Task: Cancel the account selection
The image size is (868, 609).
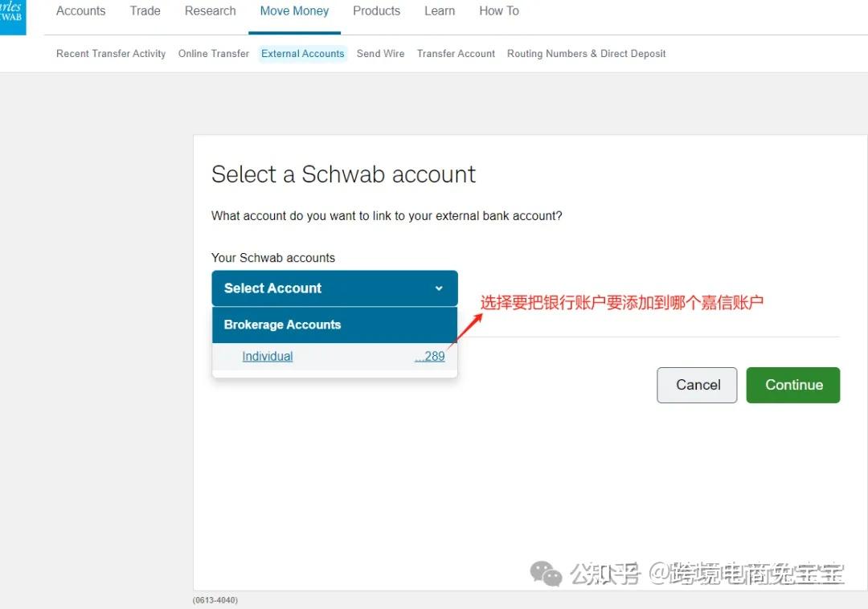Action: coord(696,385)
